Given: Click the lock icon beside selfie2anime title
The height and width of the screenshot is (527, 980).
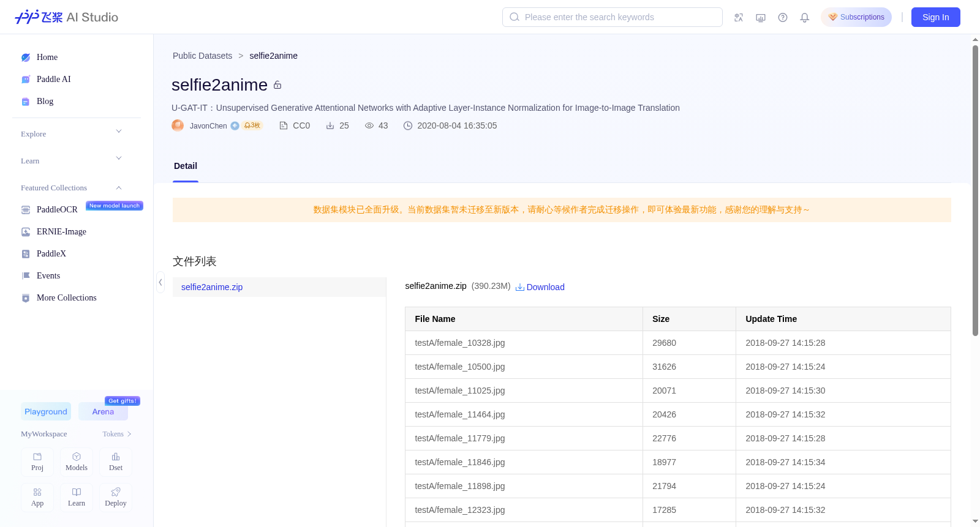Looking at the screenshot, I should [277, 85].
